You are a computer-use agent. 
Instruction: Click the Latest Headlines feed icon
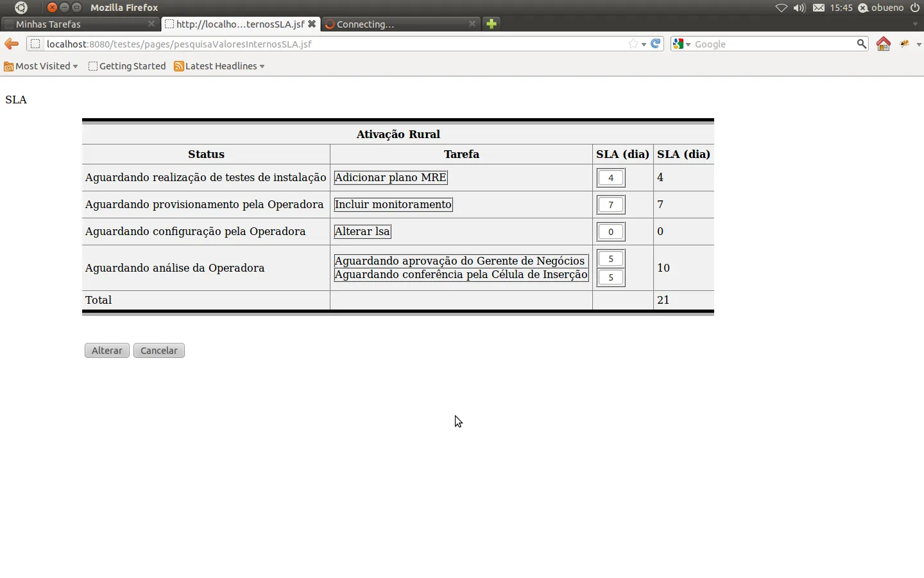pyautogui.click(x=179, y=66)
